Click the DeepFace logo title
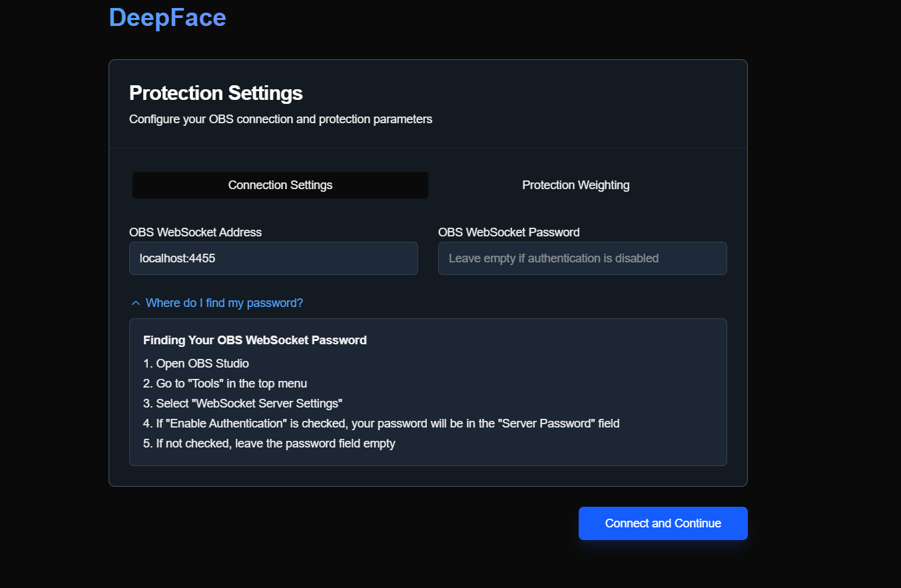Image resolution: width=901 pixels, height=588 pixels. [x=167, y=18]
